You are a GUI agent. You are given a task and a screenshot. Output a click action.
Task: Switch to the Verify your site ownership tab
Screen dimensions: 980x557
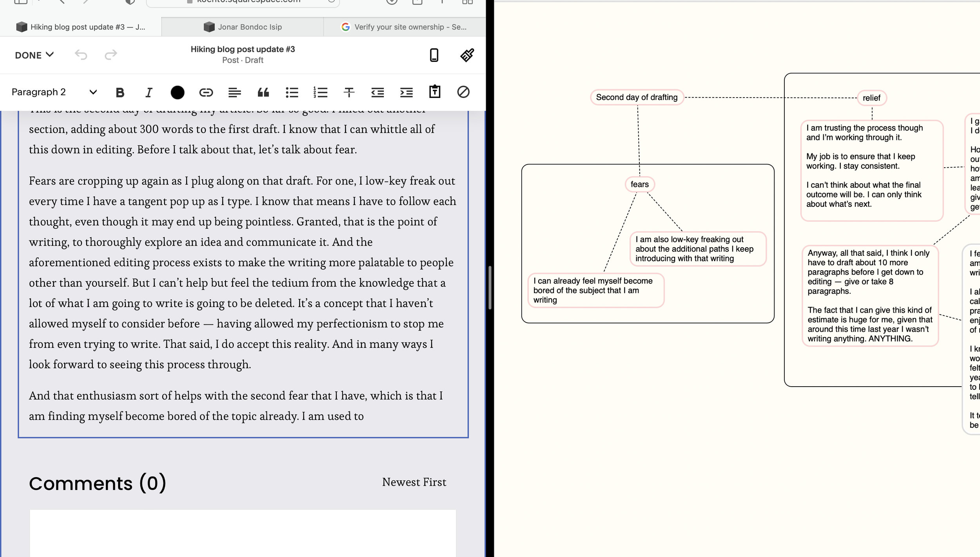coord(405,27)
